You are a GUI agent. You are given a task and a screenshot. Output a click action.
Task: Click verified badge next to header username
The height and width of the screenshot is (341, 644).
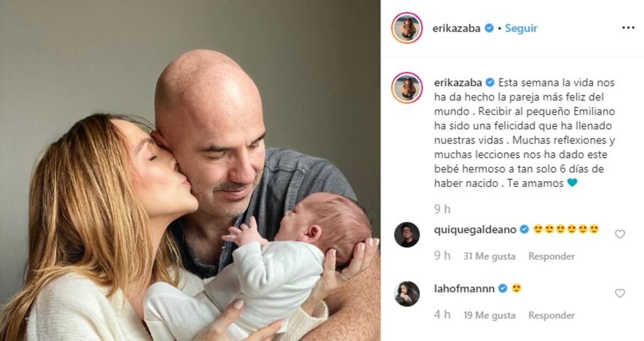(489, 28)
